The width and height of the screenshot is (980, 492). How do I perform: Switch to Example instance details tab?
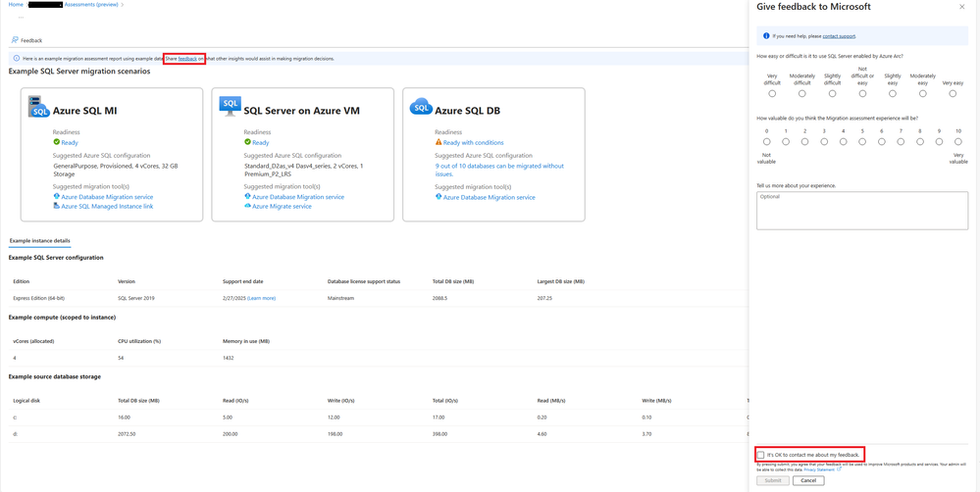[x=40, y=240]
